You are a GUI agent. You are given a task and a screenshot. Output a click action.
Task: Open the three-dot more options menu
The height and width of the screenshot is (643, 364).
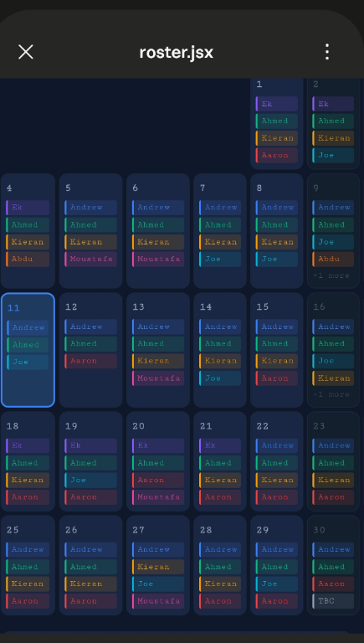tap(326, 52)
